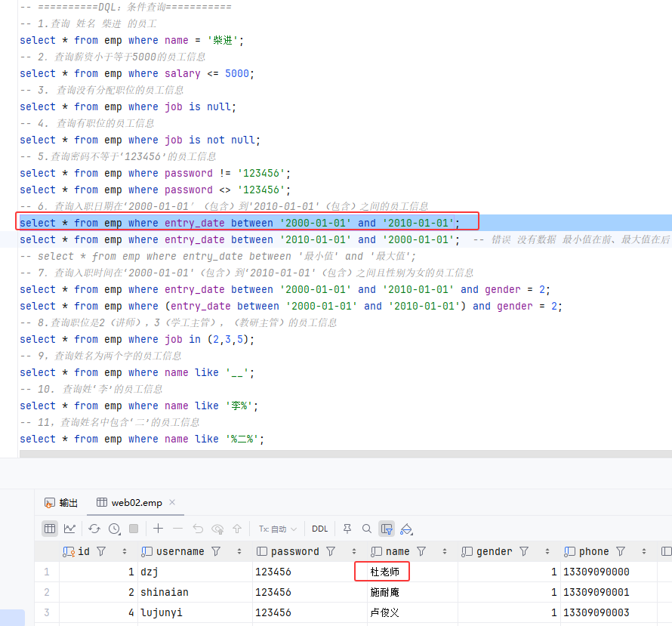Expand sort options on password column

pos(354,552)
